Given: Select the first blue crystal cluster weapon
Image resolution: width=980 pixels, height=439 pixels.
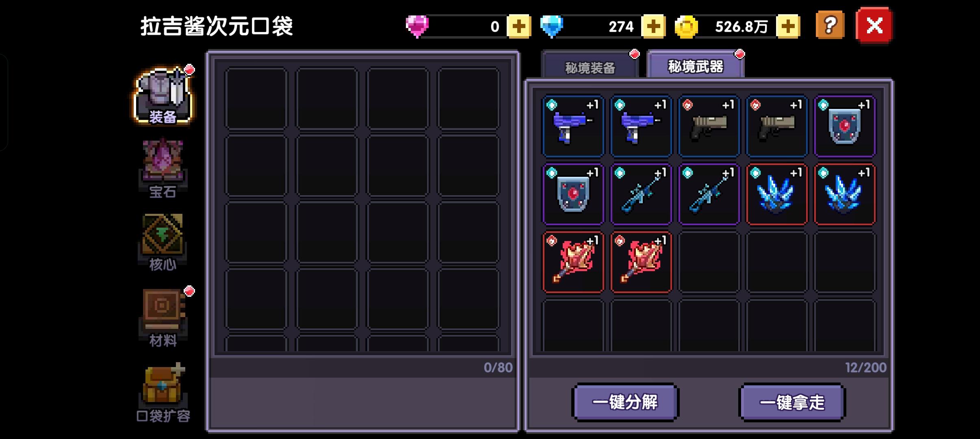Looking at the screenshot, I should pyautogui.click(x=777, y=194).
